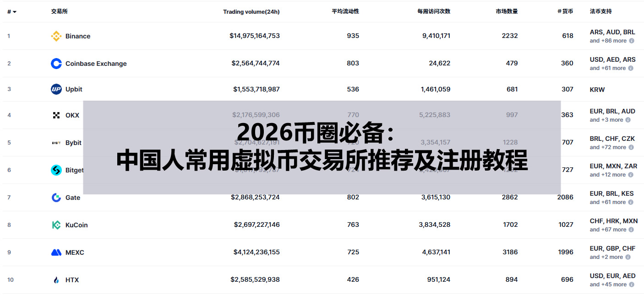This screenshot has height=295, width=644.
Task: Expand MEXC's 'and +2 more' fiat list
Action: [606, 257]
